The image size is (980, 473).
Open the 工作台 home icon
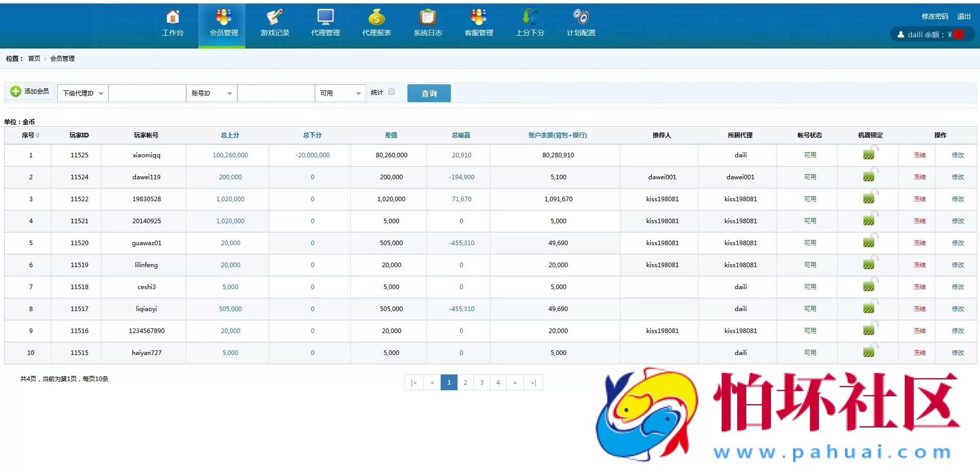[173, 17]
